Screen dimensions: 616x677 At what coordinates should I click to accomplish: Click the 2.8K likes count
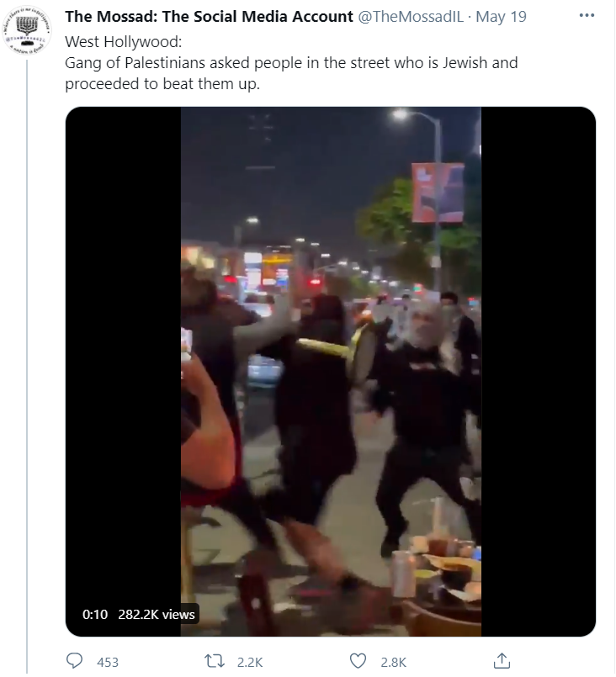point(394,662)
